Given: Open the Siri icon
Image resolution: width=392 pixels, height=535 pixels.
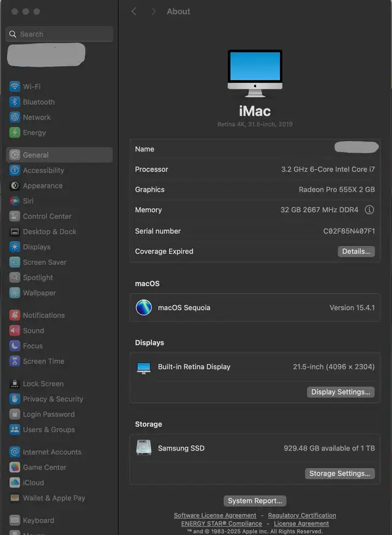Looking at the screenshot, I should click(15, 200).
